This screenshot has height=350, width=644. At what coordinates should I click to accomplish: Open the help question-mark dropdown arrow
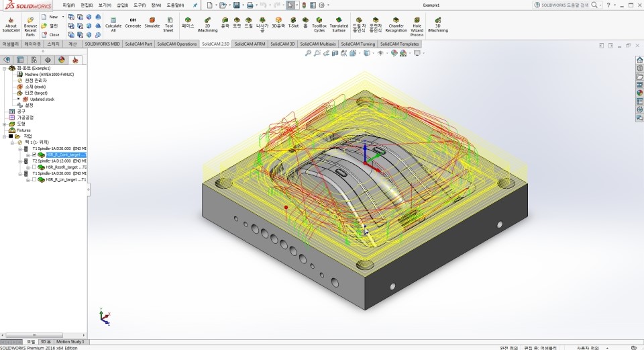pyautogui.click(x=615, y=5)
